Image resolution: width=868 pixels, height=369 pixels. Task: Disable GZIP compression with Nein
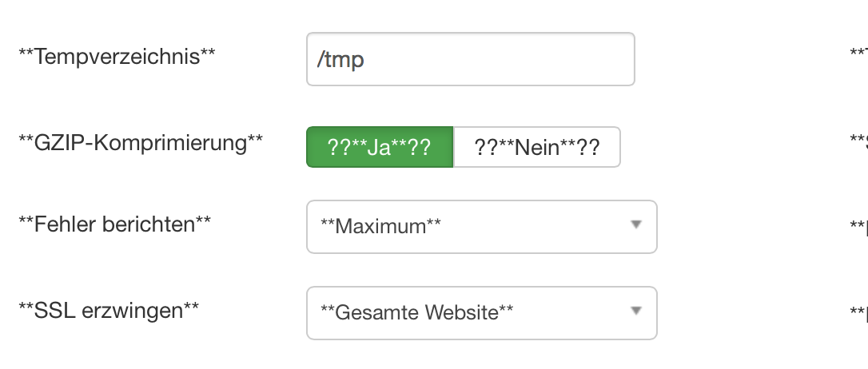(x=536, y=147)
